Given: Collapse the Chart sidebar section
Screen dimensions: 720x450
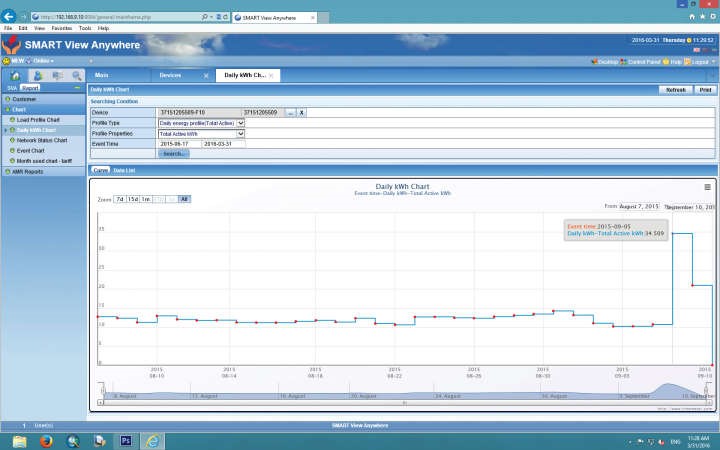Looking at the screenshot, I should 43,110.
